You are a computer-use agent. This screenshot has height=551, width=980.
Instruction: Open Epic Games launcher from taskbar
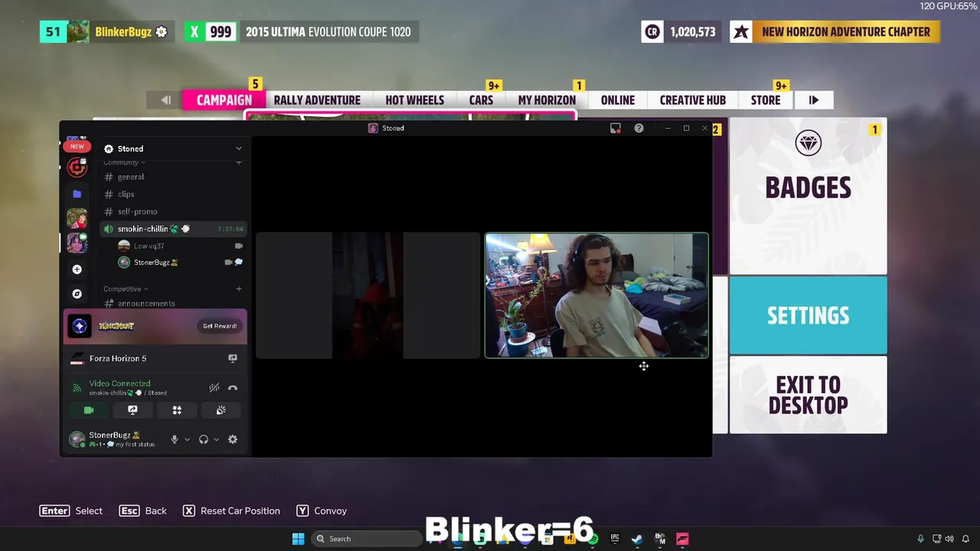coord(614,539)
